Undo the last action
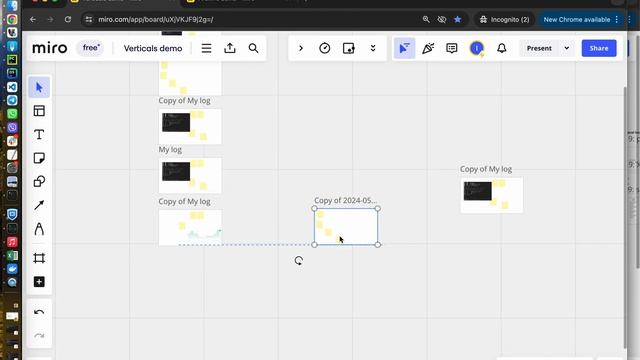The height and width of the screenshot is (360, 640). [39, 313]
